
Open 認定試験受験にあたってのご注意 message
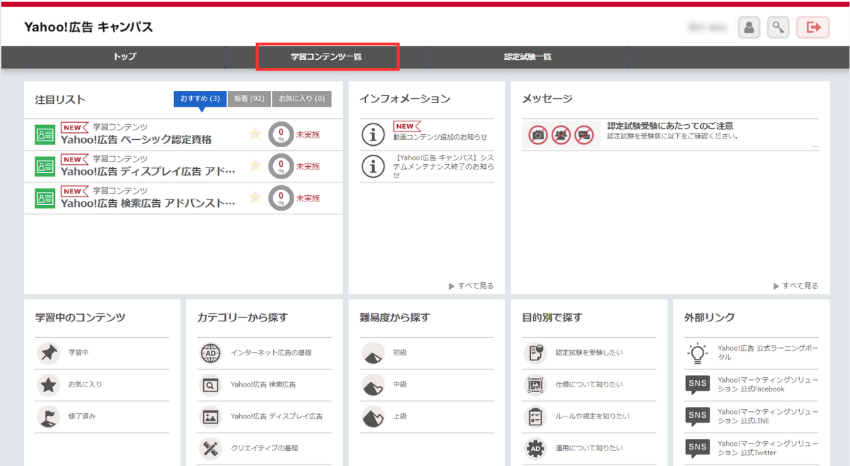click(670, 126)
